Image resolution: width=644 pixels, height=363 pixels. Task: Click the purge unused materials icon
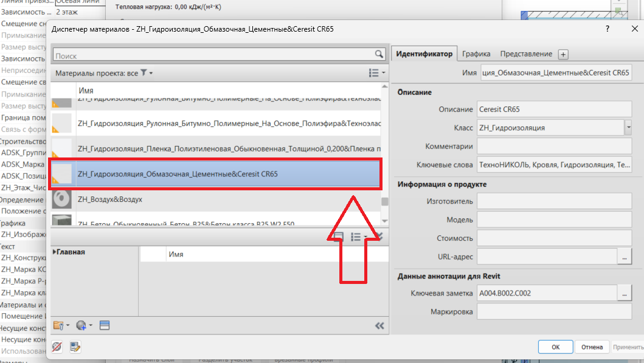click(x=57, y=347)
